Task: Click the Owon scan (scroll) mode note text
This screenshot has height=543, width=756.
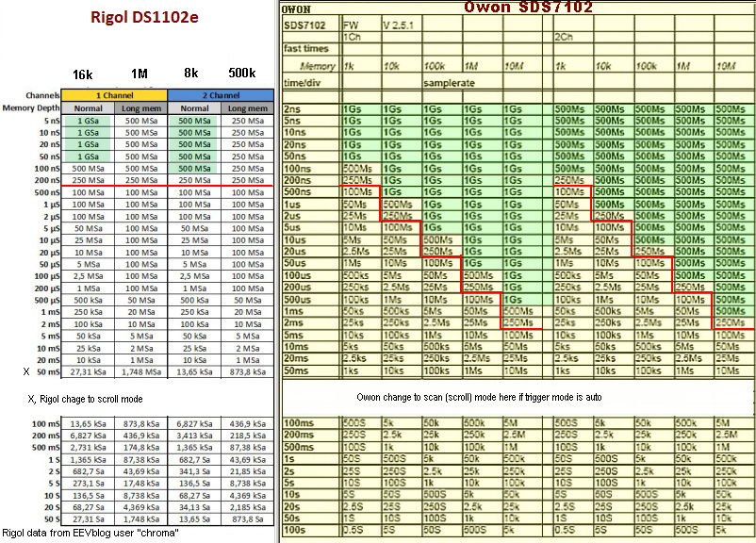Action: [479, 398]
